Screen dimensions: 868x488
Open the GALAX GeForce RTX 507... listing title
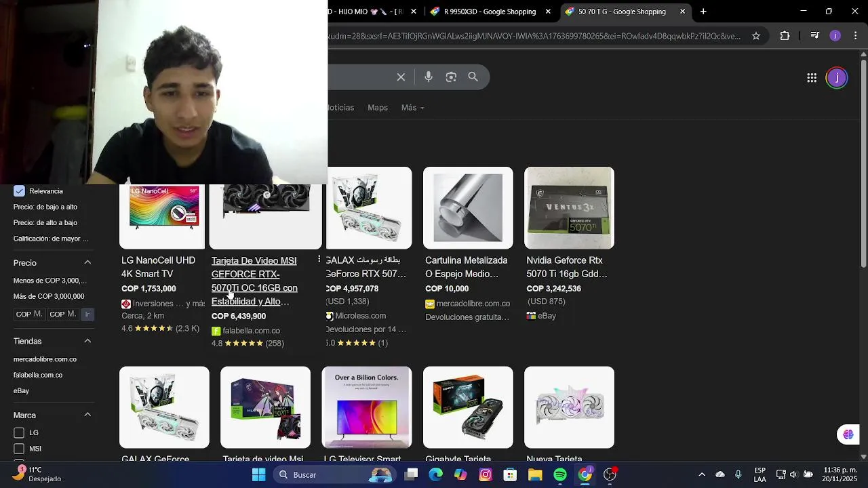click(366, 267)
